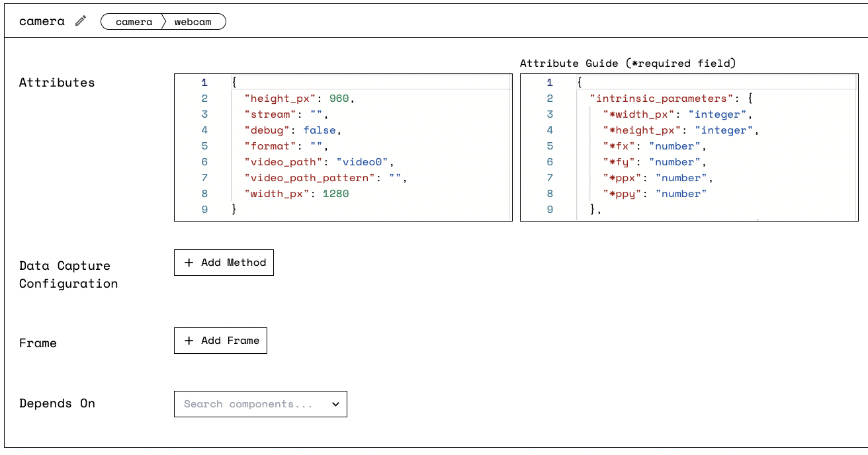Image resolution: width=868 pixels, height=455 pixels.
Task: Expand the Depends On dropdown chevron
Action: point(335,404)
